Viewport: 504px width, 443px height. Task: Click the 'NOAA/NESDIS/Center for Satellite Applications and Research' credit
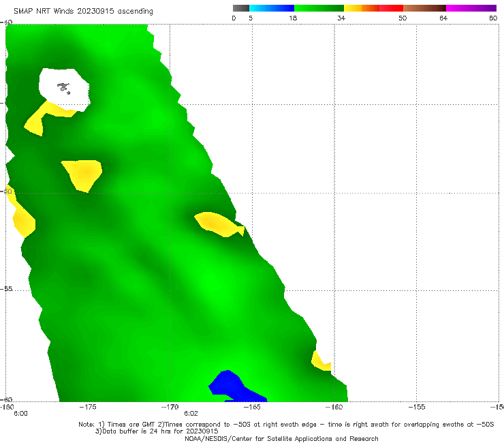pos(281,439)
